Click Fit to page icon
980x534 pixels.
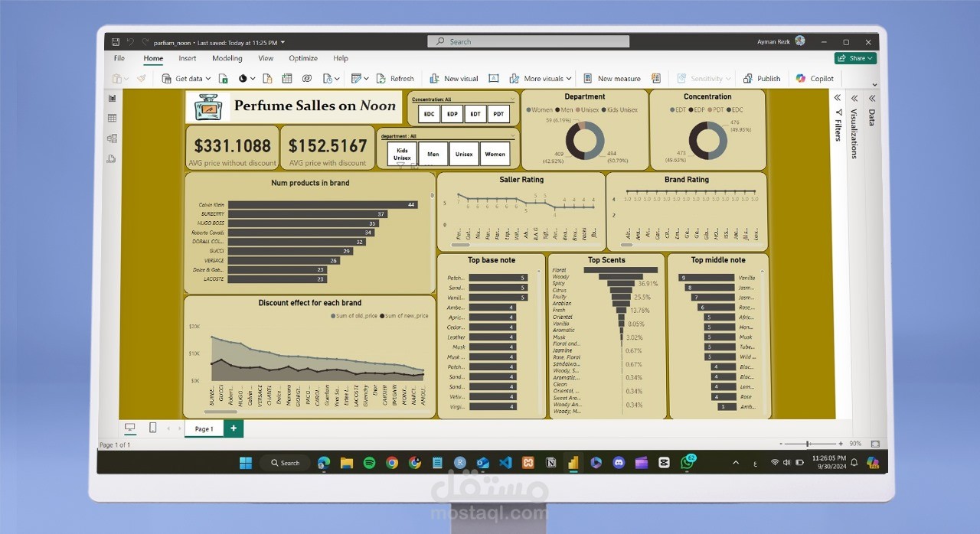click(875, 444)
